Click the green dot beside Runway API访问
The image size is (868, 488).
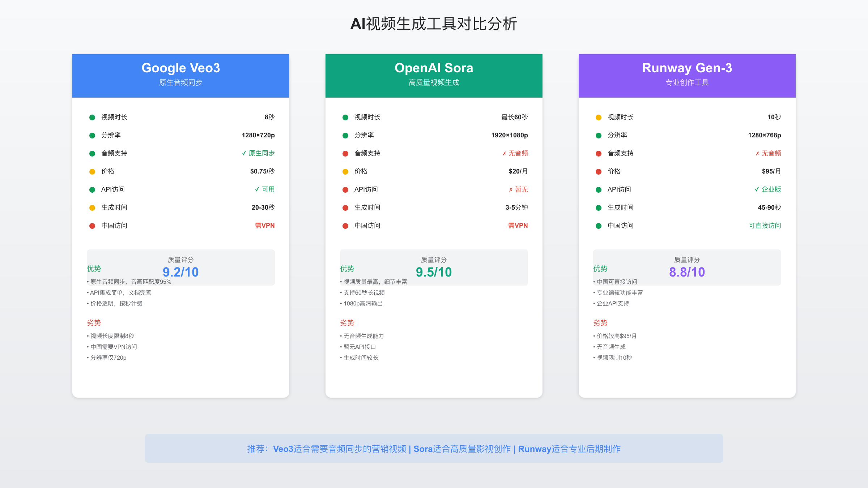point(599,190)
